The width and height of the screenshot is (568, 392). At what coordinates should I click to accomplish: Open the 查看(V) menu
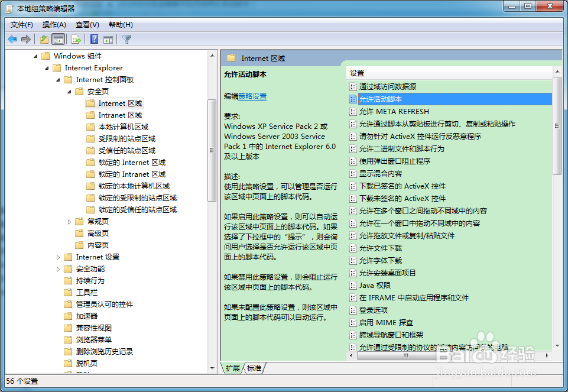87,25
